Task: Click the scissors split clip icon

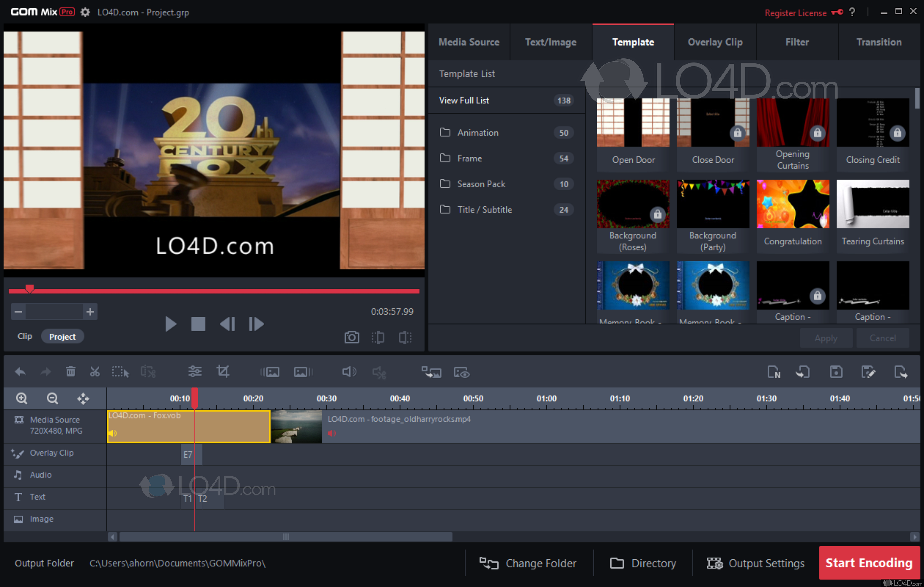Action: (x=94, y=372)
